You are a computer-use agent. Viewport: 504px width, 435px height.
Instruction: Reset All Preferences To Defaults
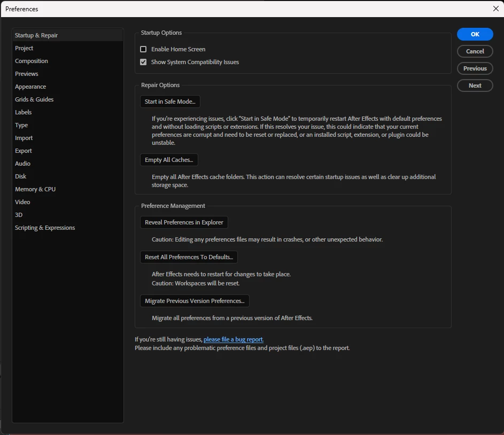189,257
